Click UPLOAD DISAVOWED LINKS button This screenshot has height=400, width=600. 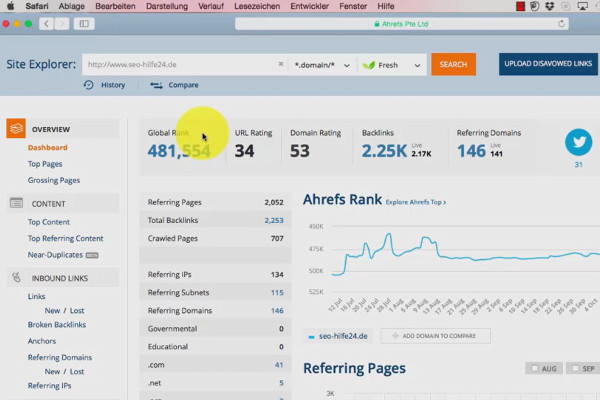[548, 64]
